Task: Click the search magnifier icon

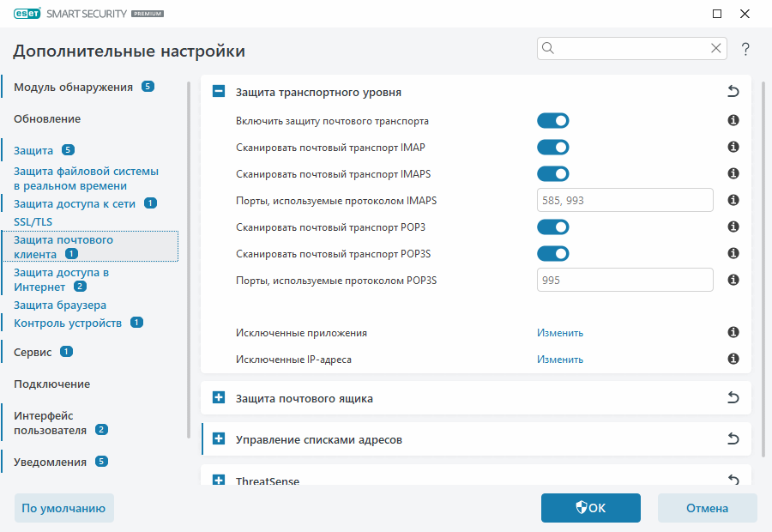Action: (x=547, y=48)
